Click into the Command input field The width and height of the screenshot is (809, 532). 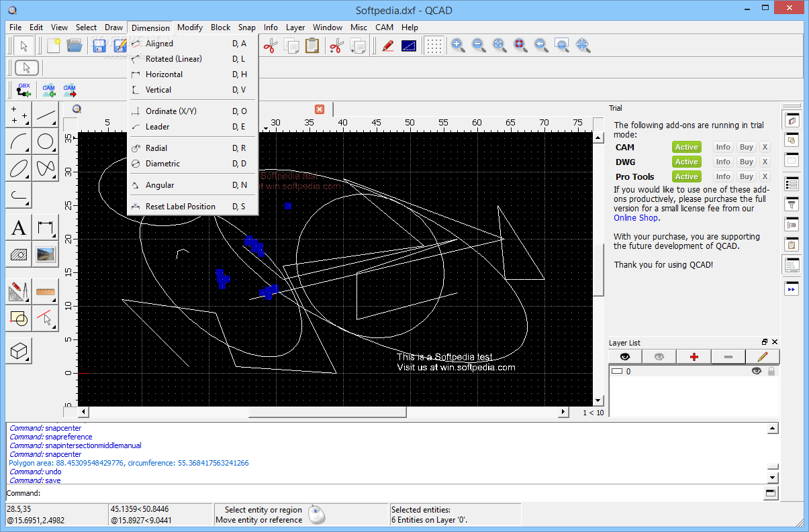401,494
